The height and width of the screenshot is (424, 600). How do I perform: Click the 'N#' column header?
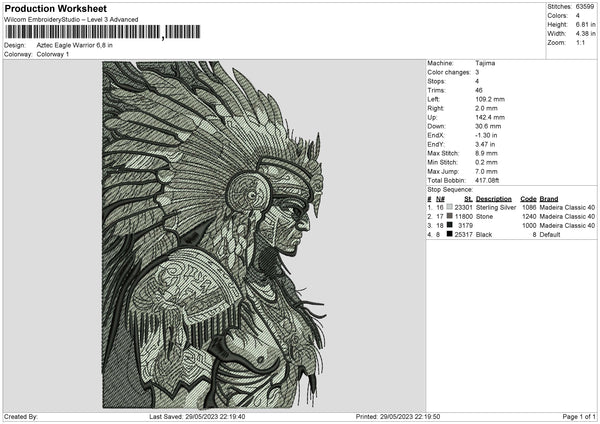(440, 199)
